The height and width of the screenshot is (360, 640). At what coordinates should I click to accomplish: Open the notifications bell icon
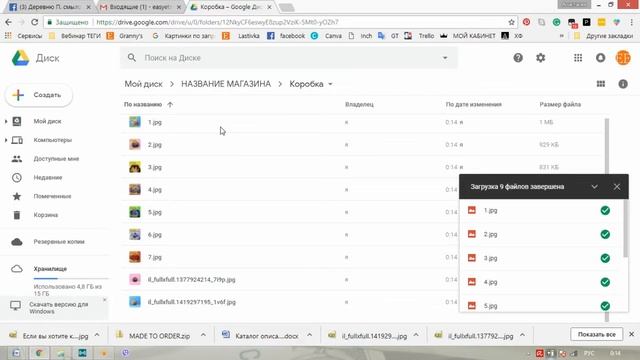click(x=600, y=58)
